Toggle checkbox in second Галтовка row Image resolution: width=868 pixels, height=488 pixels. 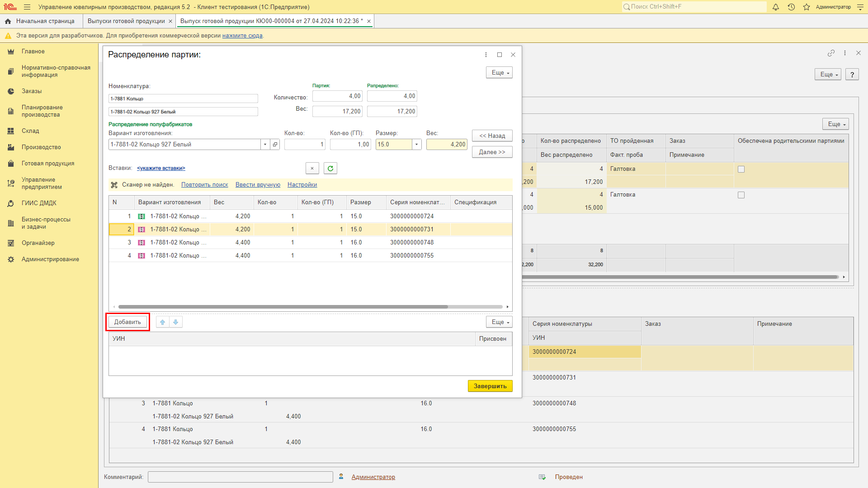pos(741,195)
